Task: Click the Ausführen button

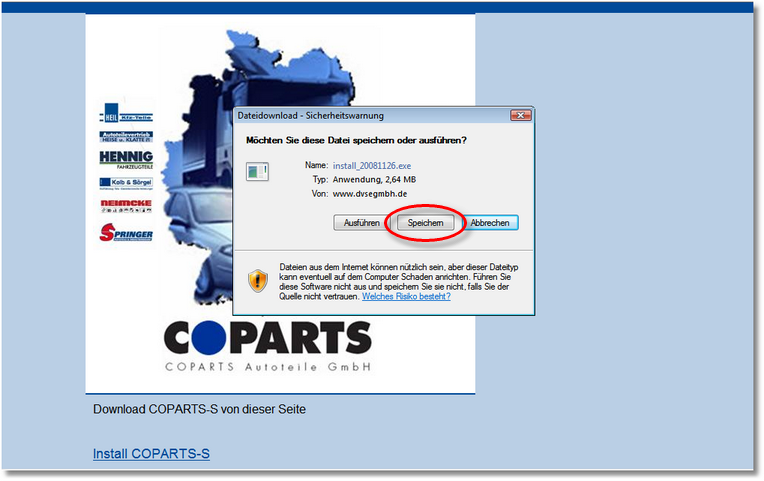Action: point(362,223)
